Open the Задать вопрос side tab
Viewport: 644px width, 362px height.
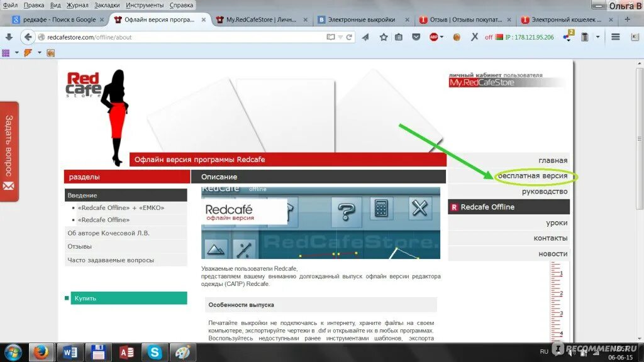coord(9,151)
